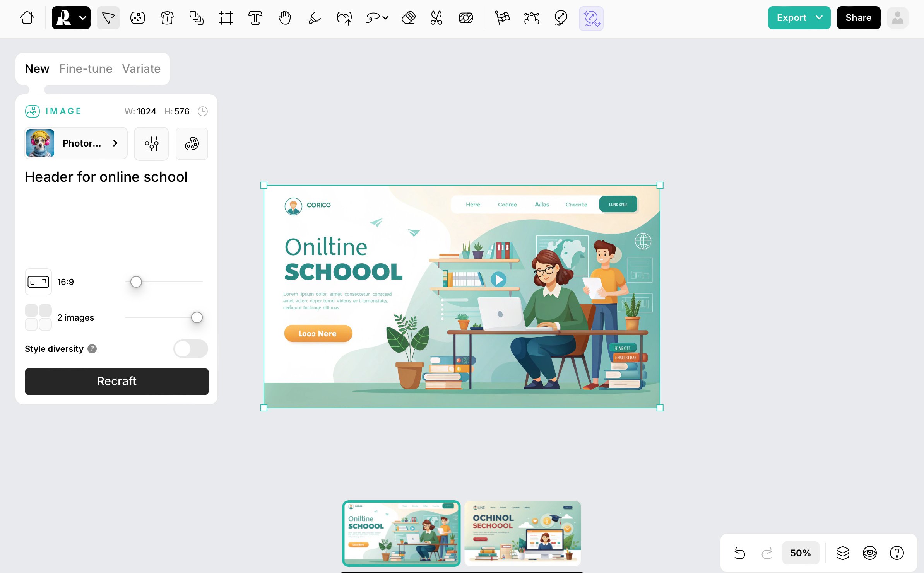Screen dimensions: 924x573
Task: Select the arrow pointer tool
Action: point(108,18)
